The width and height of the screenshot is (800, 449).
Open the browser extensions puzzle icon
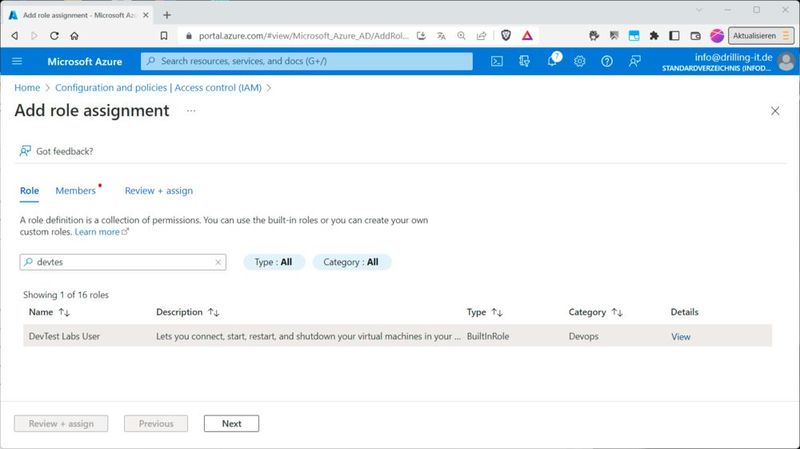coord(654,36)
